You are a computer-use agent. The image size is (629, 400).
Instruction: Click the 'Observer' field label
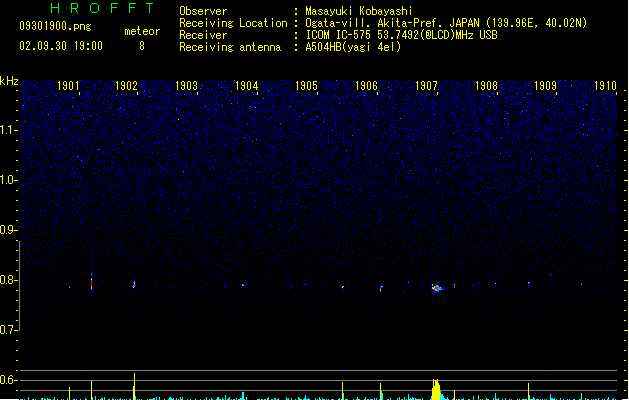coord(203,11)
